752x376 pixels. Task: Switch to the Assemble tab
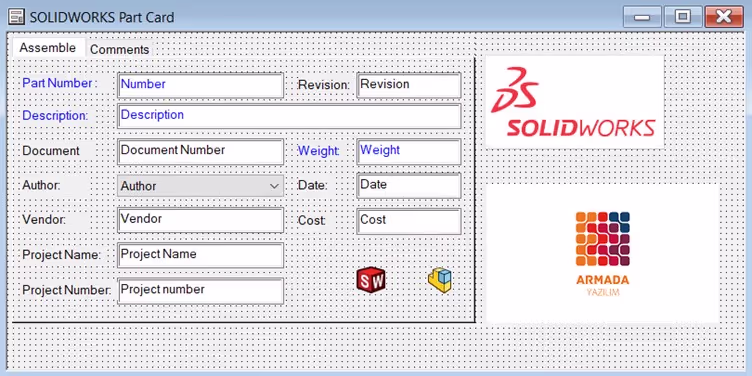[47, 48]
